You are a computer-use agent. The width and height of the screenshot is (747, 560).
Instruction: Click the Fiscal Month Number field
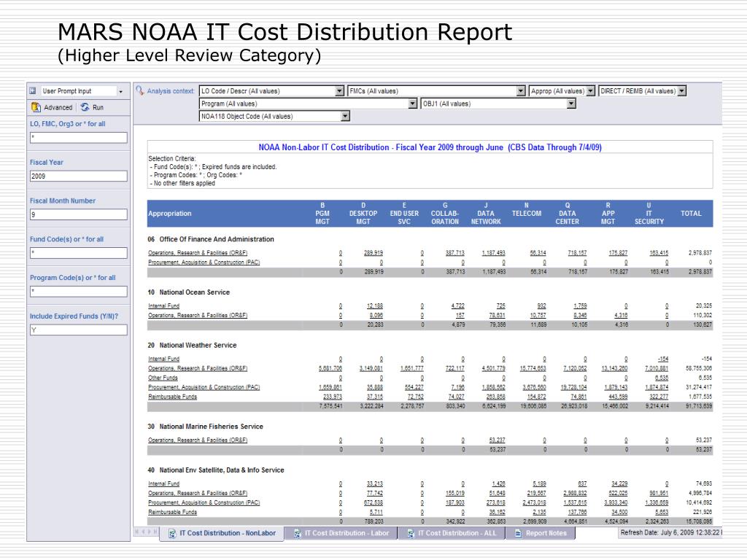(79, 215)
